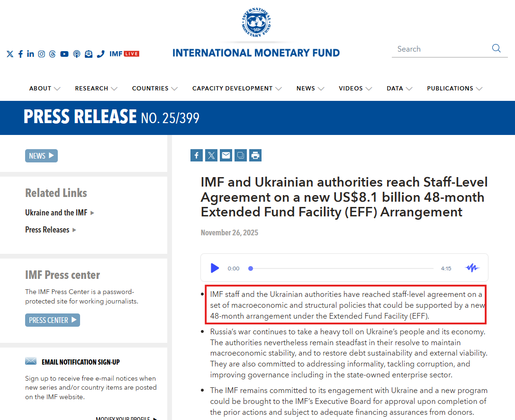Click the News button in sidebar

[x=41, y=156]
